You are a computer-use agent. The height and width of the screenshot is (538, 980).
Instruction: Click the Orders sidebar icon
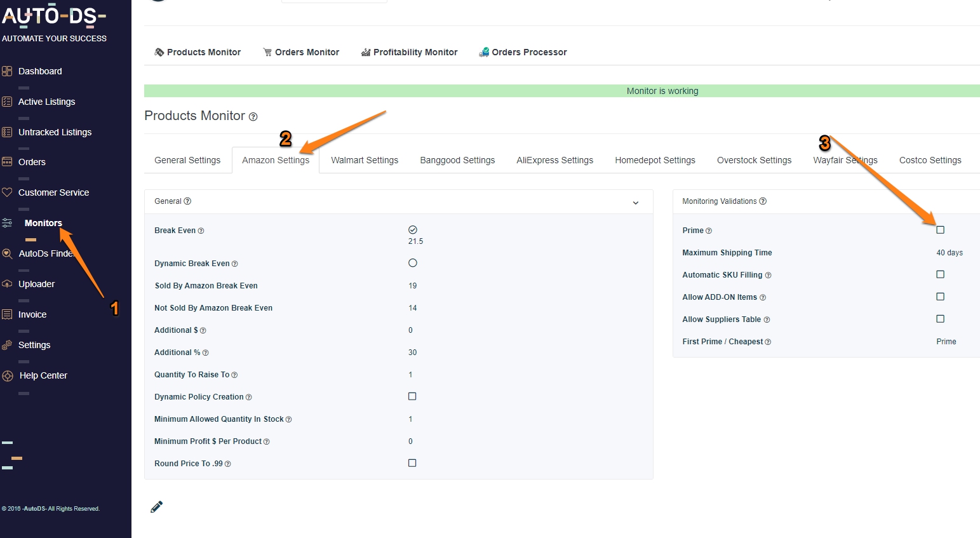coord(7,162)
